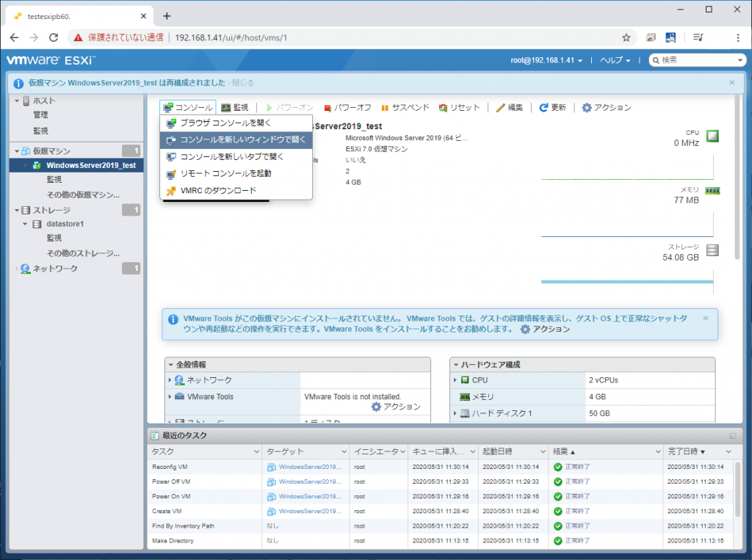Select コンソールを新しいウィンドウで開く
Viewport: 752px width, 560px height.
tap(236, 139)
